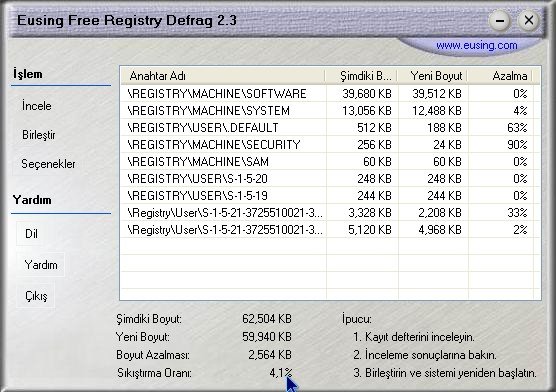This screenshot has height=392, width=556.
Task: Select the user key row sized 3,328 KB
Action: click(x=330, y=213)
